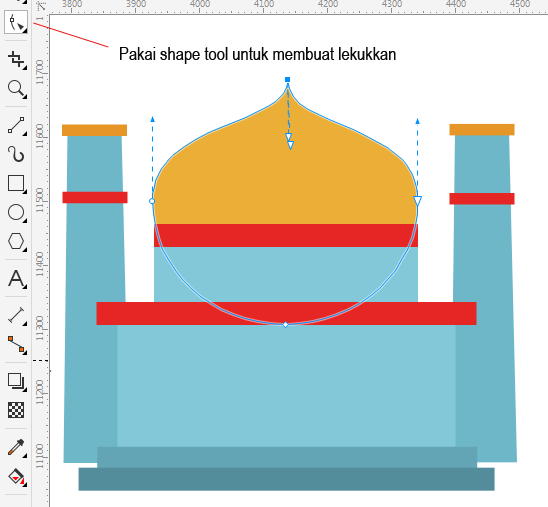Click the red band on the right tower
The image size is (548, 507).
[482, 198]
